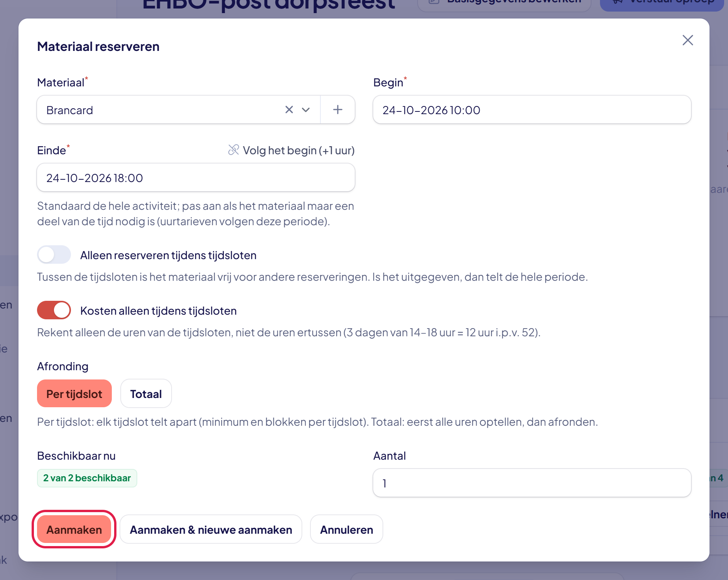
Task: Click the Annuleren button
Action: click(346, 529)
